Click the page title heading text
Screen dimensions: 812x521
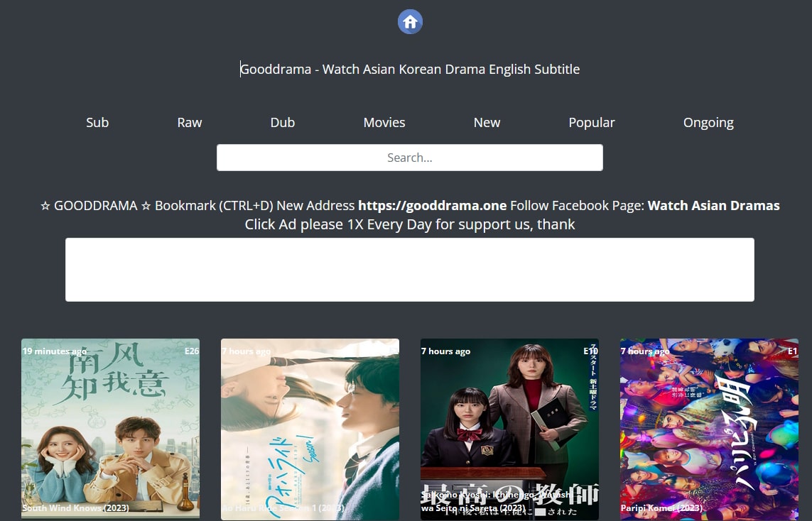(x=410, y=69)
